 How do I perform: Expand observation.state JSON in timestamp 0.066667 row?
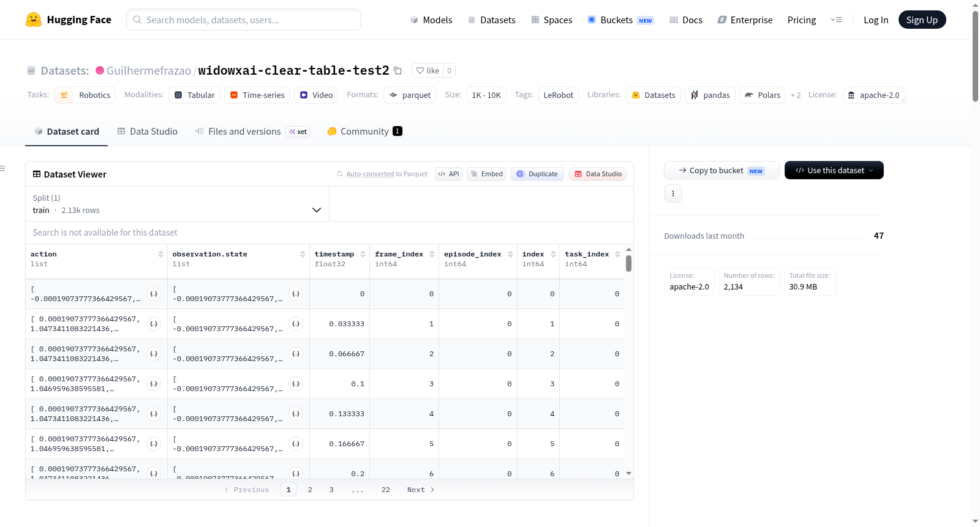296,354
